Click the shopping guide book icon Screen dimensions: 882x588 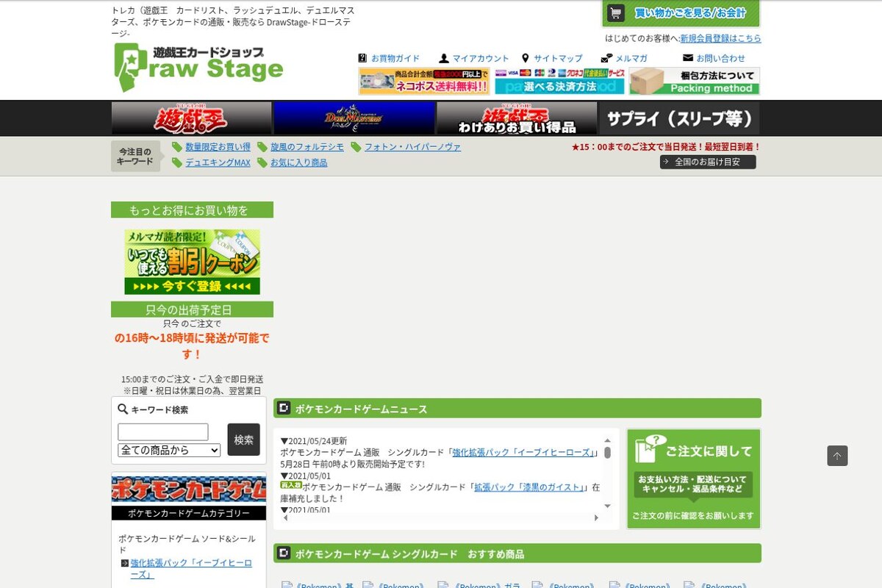point(362,58)
